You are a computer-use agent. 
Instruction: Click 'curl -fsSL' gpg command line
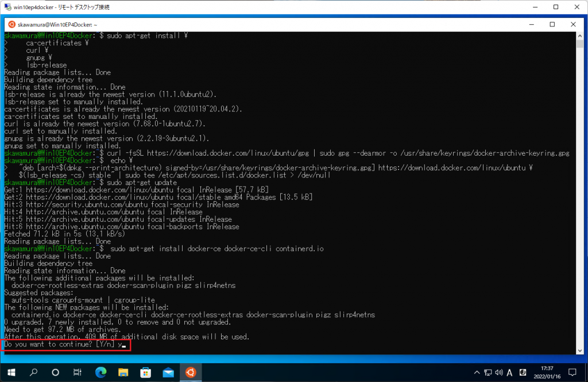click(338, 153)
